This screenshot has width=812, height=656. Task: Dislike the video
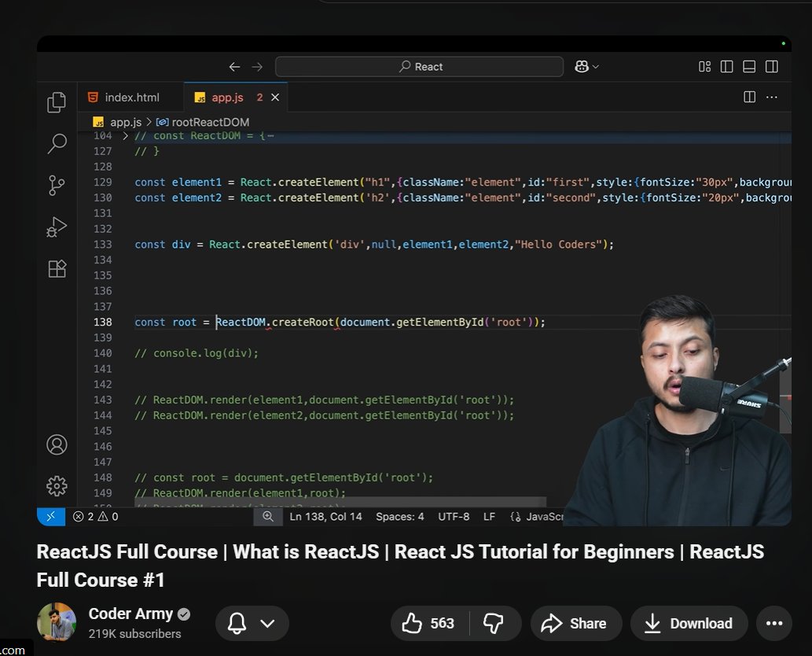[x=494, y=623]
